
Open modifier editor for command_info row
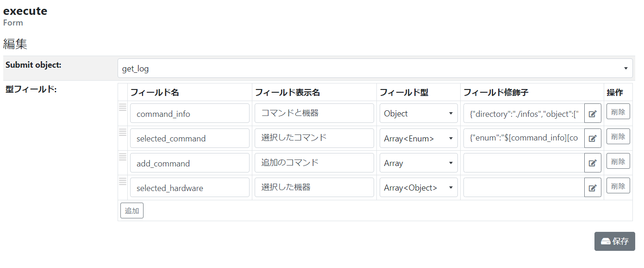pyautogui.click(x=593, y=114)
